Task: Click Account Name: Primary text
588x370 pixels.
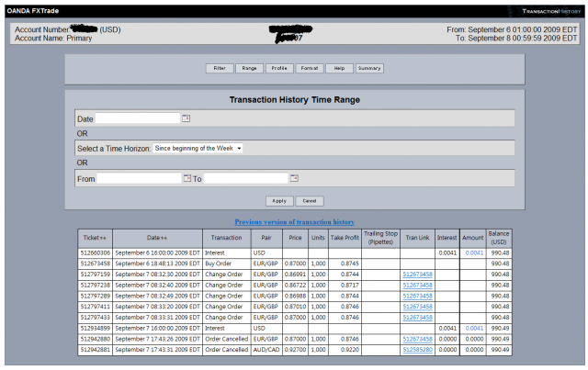Action: point(53,39)
